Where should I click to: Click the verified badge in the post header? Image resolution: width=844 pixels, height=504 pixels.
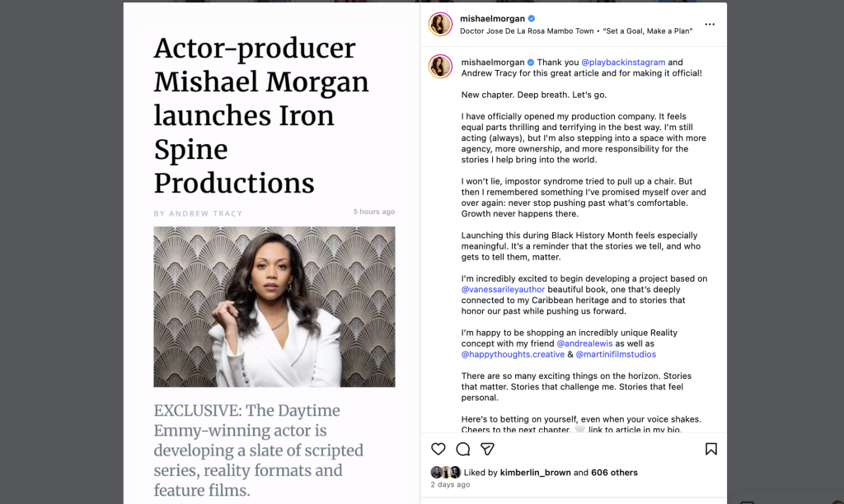coord(532,18)
